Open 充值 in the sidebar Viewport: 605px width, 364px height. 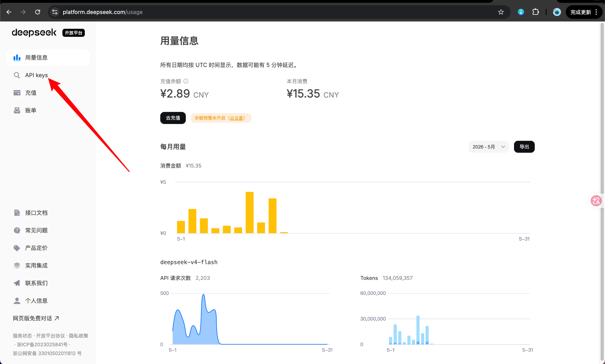[x=48, y=93]
